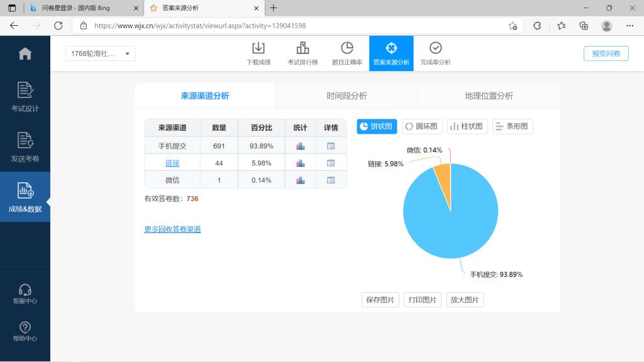
Task: Switch chart type to 柱状图
Action: click(x=467, y=126)
